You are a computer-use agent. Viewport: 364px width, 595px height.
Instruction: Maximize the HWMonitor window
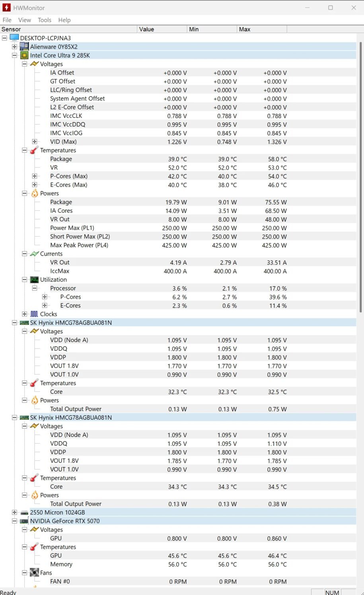[330, 8]
